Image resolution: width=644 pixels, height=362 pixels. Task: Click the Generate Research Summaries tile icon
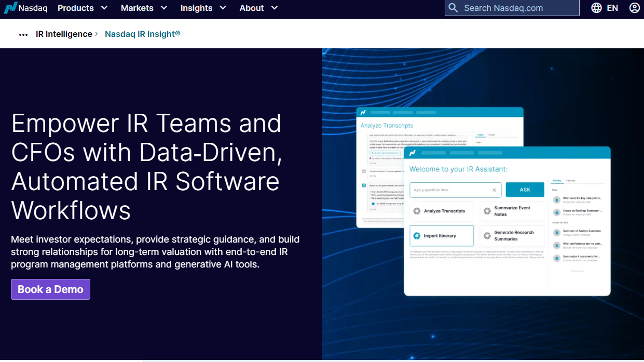coord(487,236)
